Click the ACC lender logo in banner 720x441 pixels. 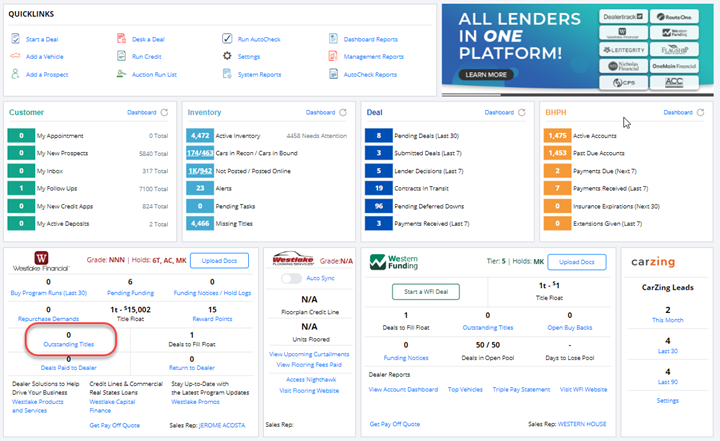(x=674, y=82)
